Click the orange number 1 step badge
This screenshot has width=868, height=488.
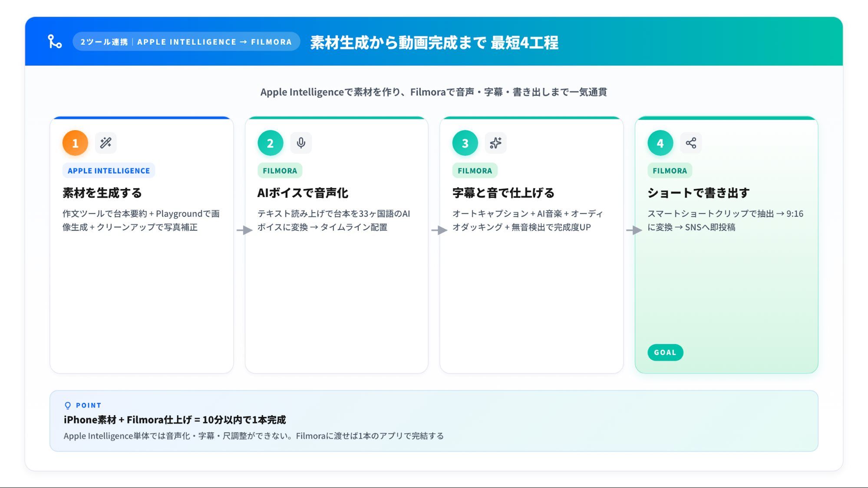click(x=75, y=143)
